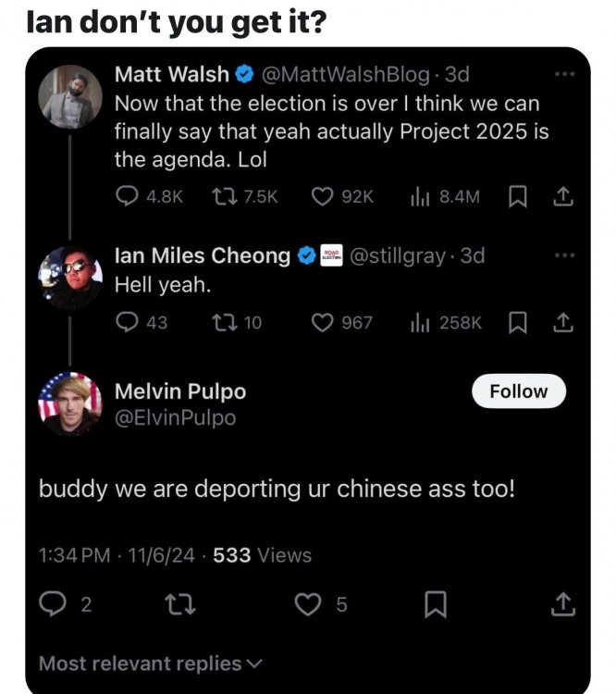Open more options for Matt Walsh's tweet
616x694 pixels.
563,73
